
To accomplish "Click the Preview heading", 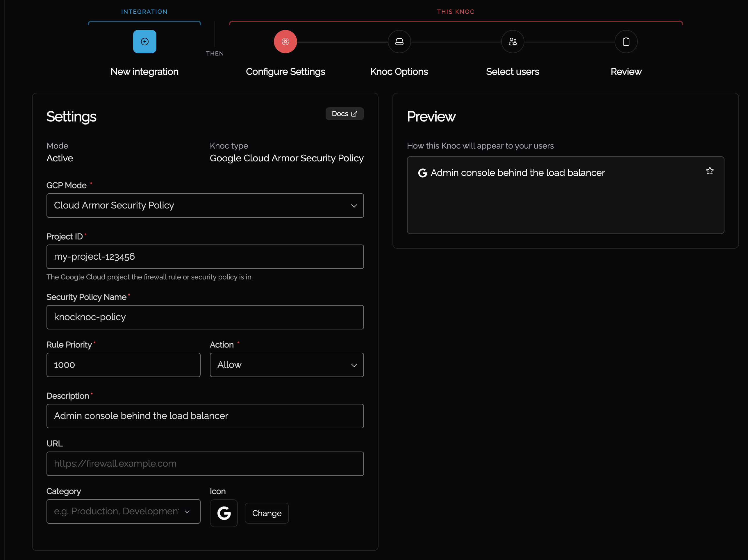I will (431, 117).
